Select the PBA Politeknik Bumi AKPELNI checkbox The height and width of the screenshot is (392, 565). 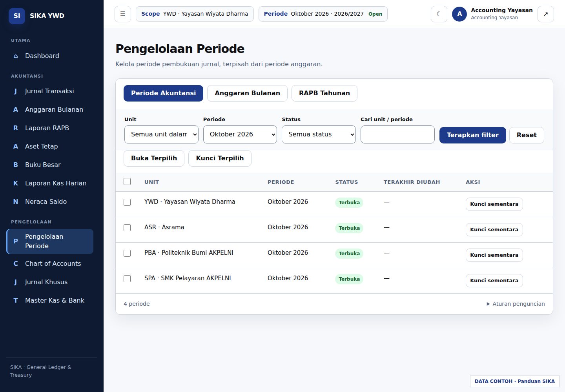point(127,253)
